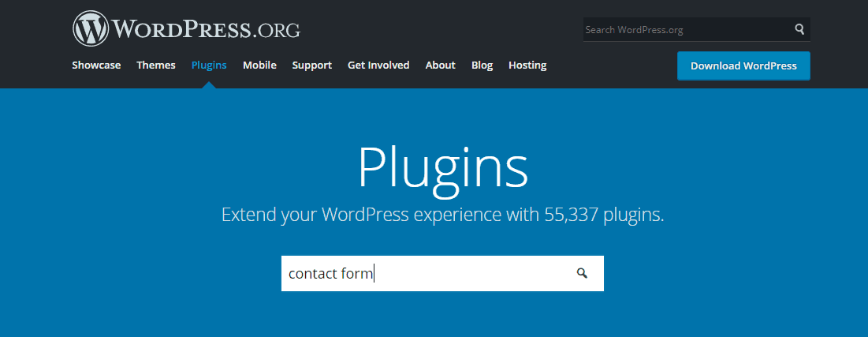Focus the Search WordPress.org field
Screen dimensions: 868x337
[686, 30]
